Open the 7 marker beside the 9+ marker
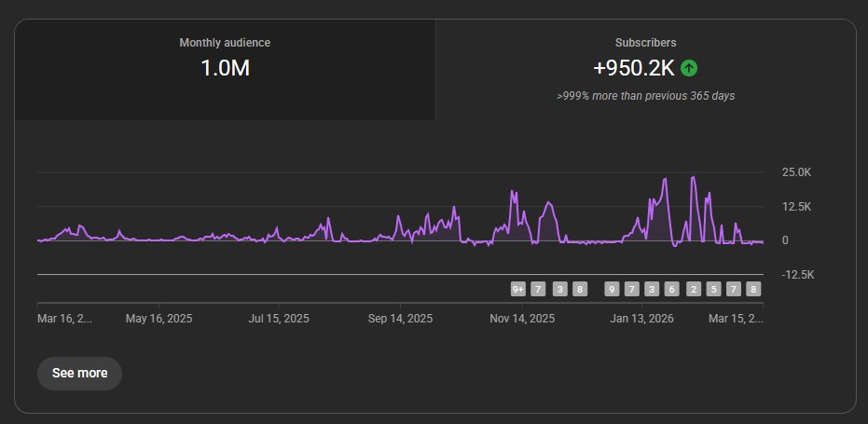Screen dimensions: 868x424 [x=538, y=289]
